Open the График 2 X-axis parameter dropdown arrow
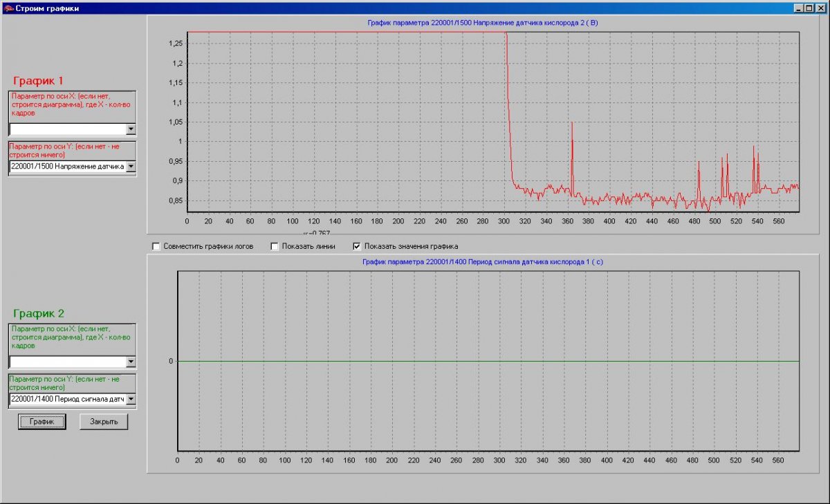Image resolution: width=830 pixels, height=504 pixels. click(131, 362)
